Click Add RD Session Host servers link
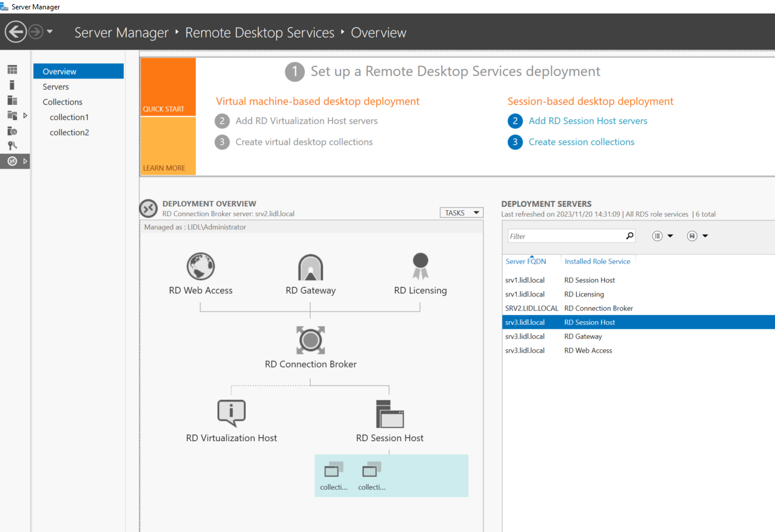The height and width of the screenshot is (532, 775). (x=588, y=121)
